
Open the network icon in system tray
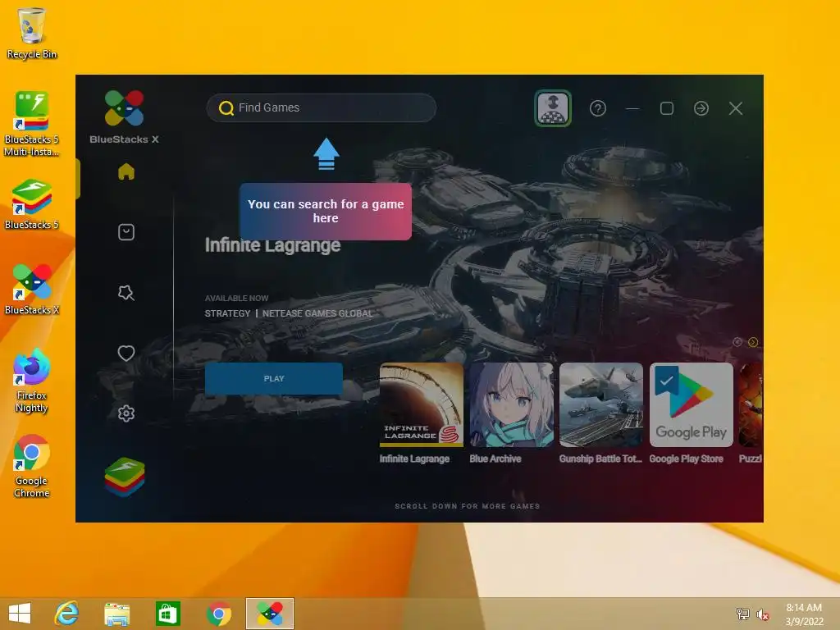click(x=743, y=614)
